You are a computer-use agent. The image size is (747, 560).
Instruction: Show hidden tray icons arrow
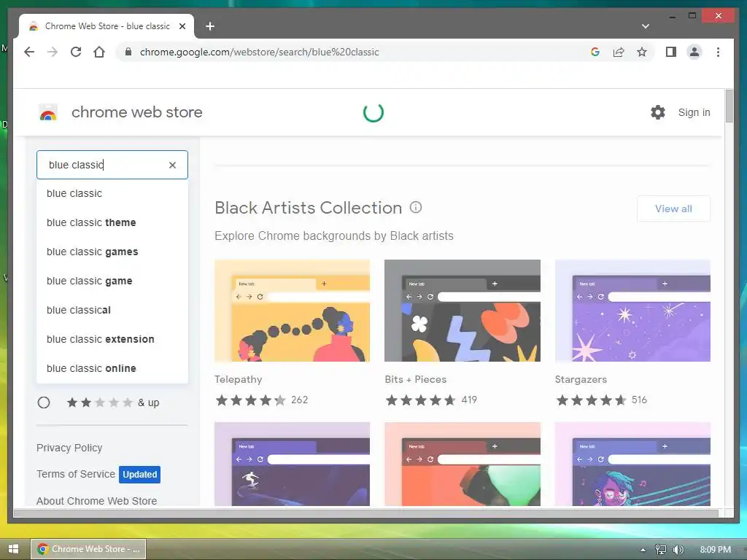(643, 550)
